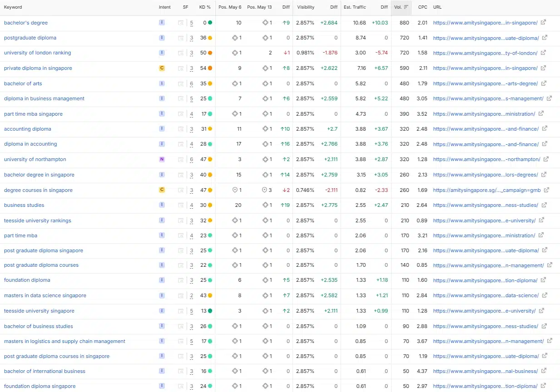Open the URL link for post graduate diploma courses row
The image size is (560, 392).
coord(488,265)
